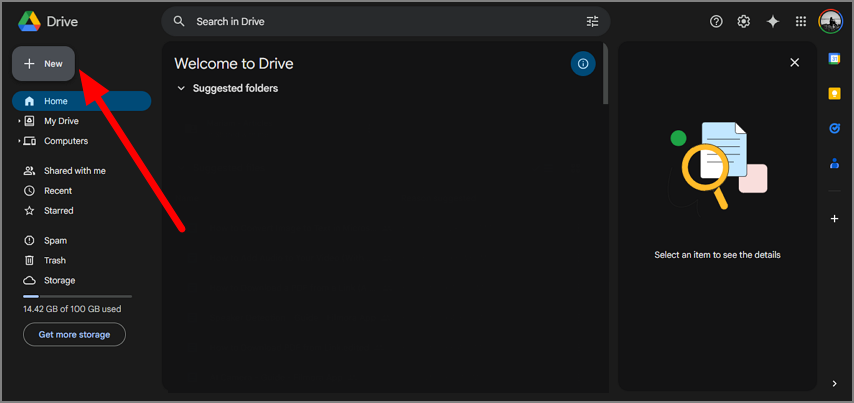Click Get add-ons plus icon
The height and width of the screenshot is (403, 854).
tap(834, 218)
